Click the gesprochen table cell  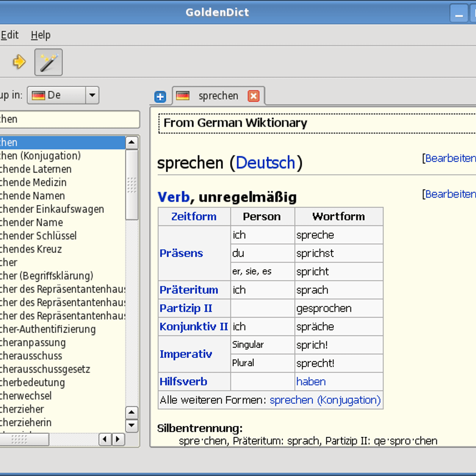(339, 308)
